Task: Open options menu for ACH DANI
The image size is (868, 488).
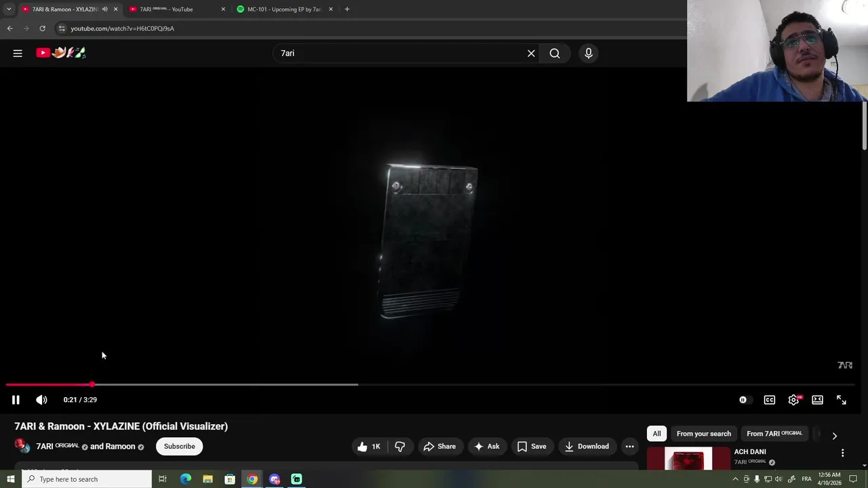Action: tap(843, 453)
